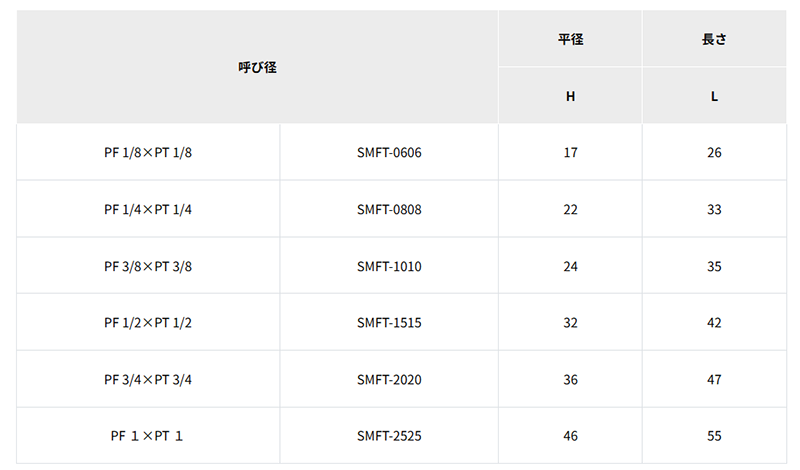Select the SMFT-1010 model cell
Screen dimensions: 800x470
(389, 266)
